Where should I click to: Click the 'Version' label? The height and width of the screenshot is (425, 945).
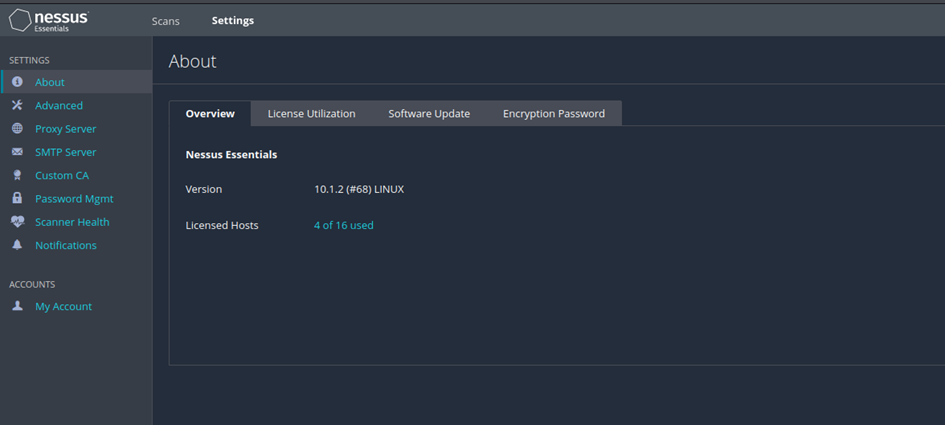pyautogui.click(x=204, y=189)
